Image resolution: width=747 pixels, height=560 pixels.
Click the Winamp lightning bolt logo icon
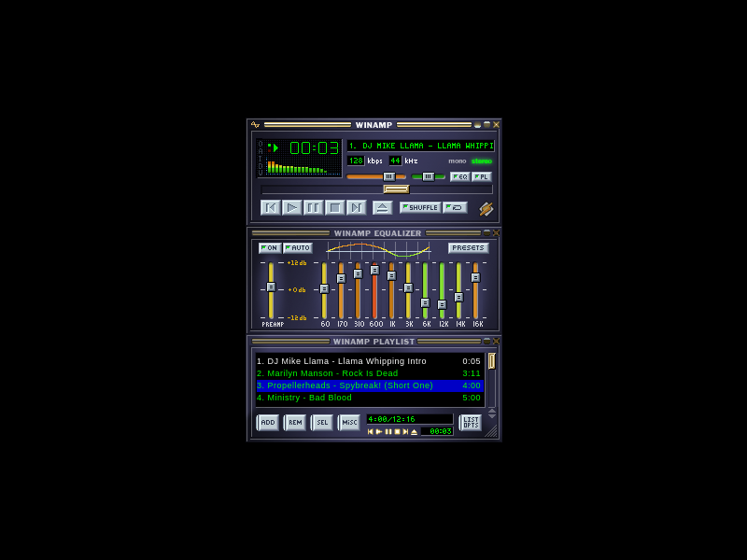486,209
